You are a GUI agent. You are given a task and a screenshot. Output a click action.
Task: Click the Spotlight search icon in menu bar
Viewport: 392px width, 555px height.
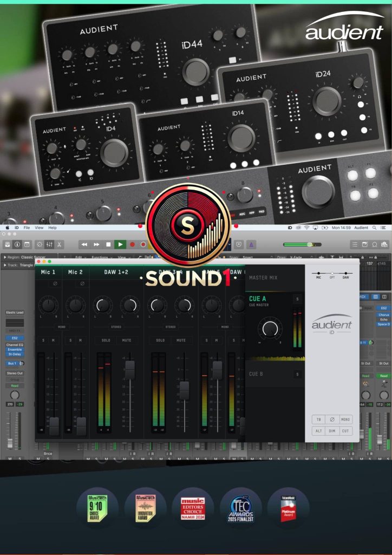click(x=374, y=228)
